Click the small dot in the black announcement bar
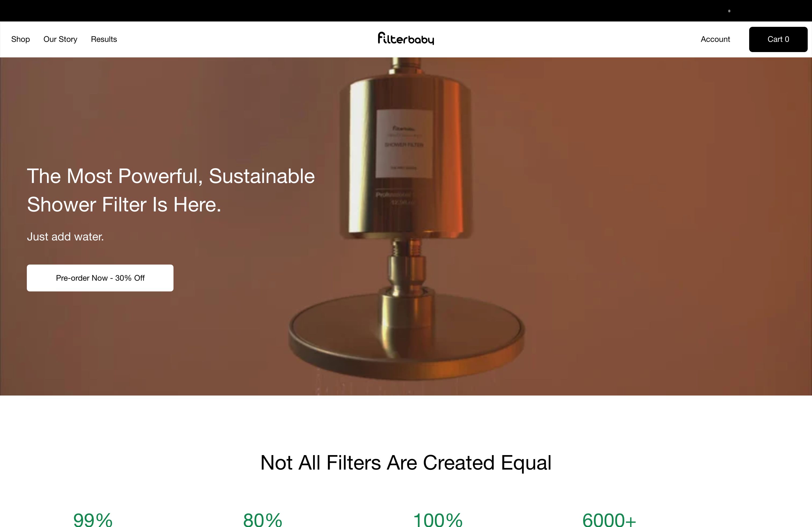 click(729, 11)
